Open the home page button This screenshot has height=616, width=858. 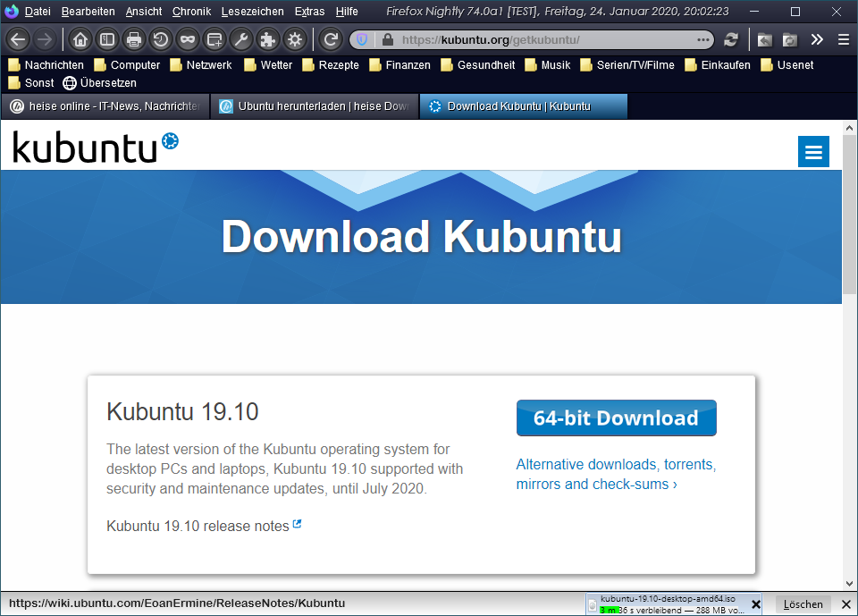[x=80, y=39]
